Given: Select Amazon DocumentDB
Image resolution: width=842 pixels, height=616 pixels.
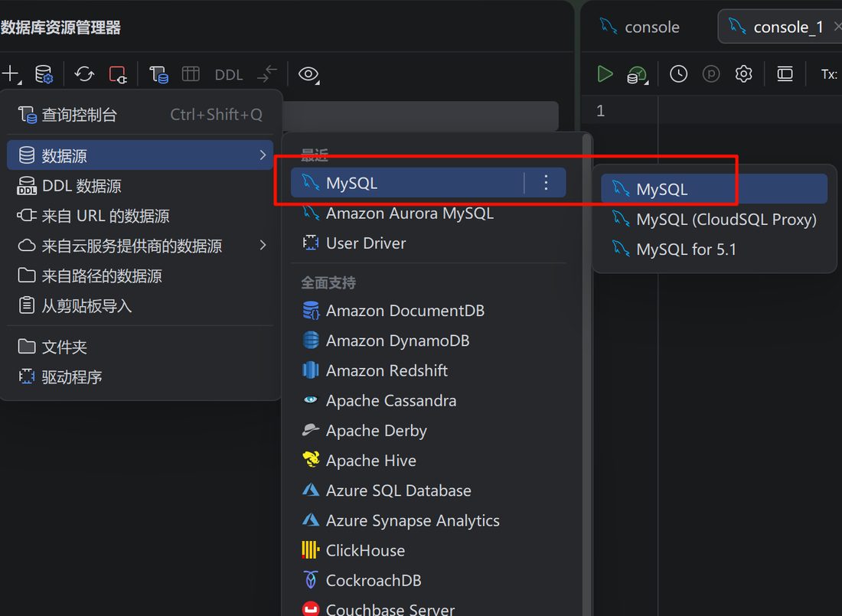Looking at the screenshot, I should point(428,311).
